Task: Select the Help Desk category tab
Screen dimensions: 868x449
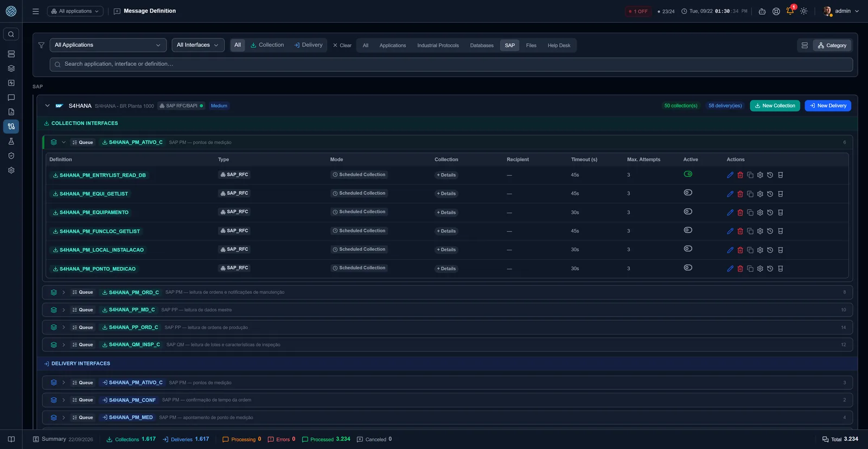Action: (x=559, y=46)
